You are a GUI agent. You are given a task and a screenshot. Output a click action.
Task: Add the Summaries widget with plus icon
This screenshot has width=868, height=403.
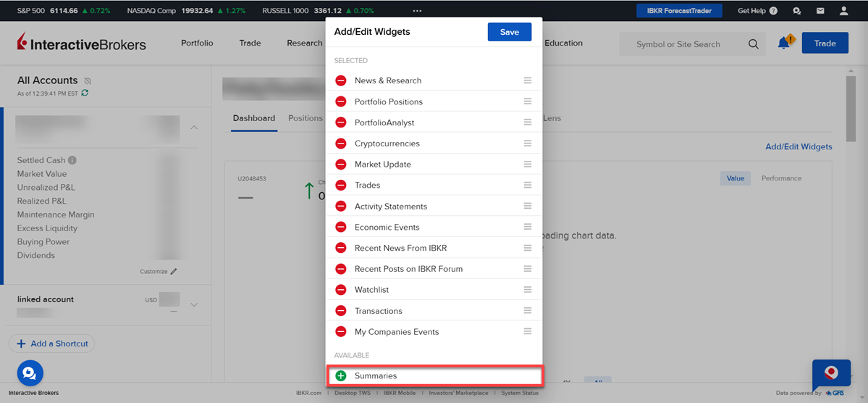click(x=341, y=376)
